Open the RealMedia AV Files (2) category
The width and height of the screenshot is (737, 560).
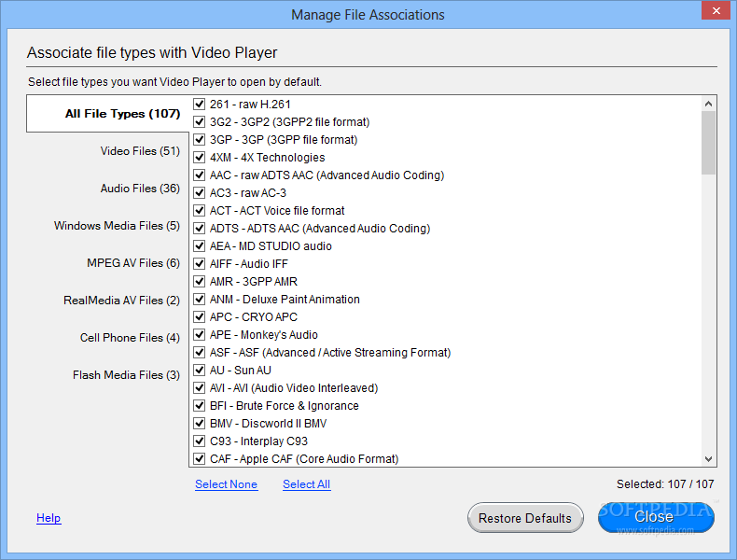(121, 300)
